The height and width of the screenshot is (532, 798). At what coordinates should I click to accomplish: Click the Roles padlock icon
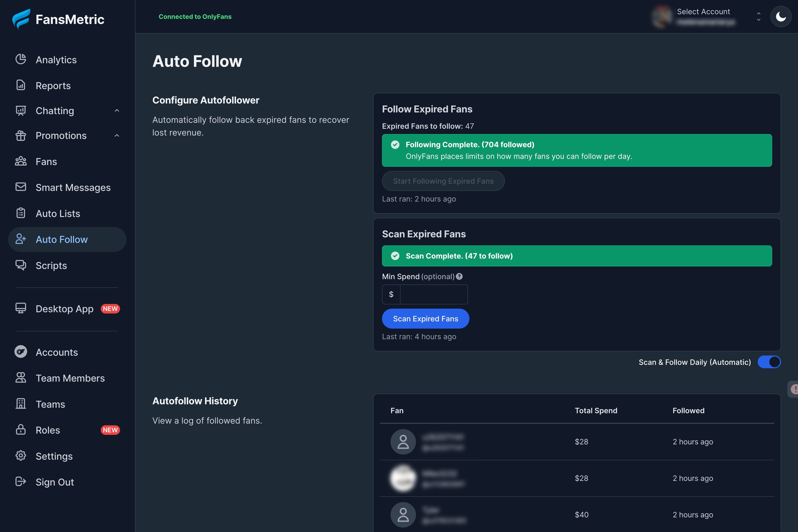21,430
